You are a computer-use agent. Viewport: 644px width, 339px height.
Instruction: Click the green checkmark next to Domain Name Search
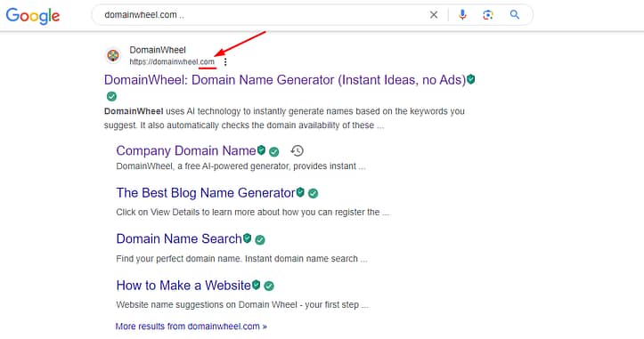pos(259,239)
